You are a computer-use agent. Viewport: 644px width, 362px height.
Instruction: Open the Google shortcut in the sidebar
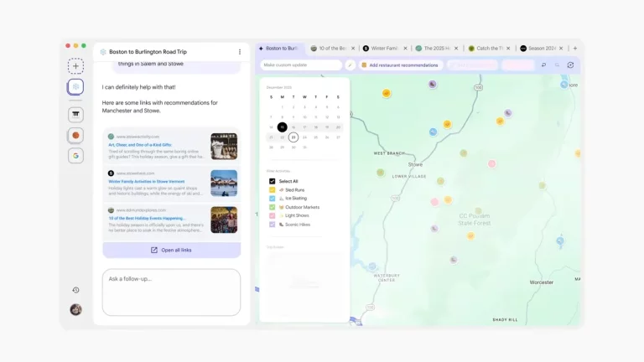[75, 156]
